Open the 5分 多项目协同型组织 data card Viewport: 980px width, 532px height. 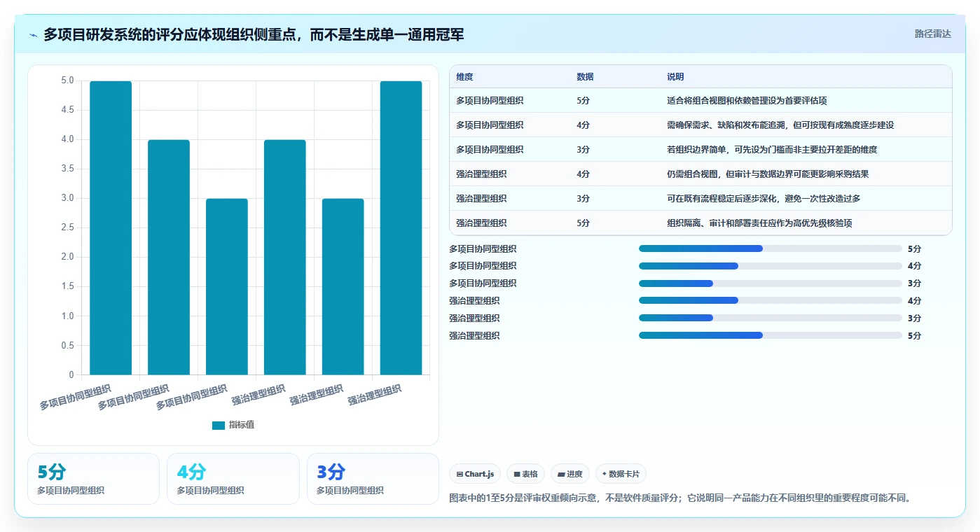click(x=93, y=479)
